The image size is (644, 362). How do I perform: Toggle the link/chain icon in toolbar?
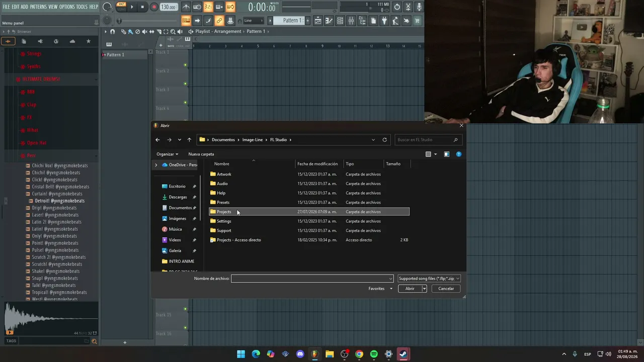(219, 21)
